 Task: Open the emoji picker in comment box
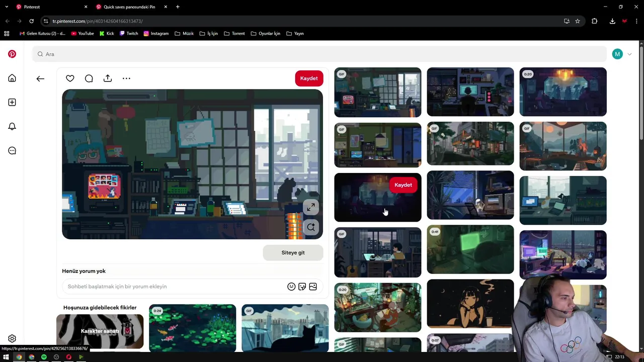tap(291, 287)
